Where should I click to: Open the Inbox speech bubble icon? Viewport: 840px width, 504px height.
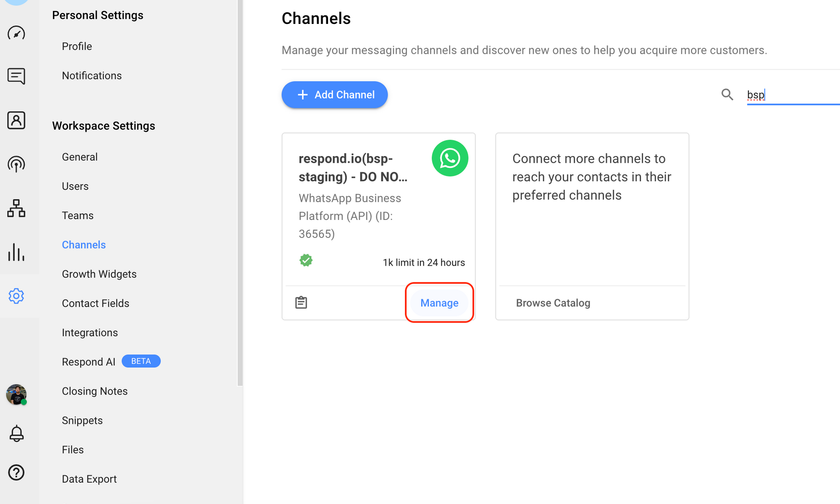coord(16,76)
